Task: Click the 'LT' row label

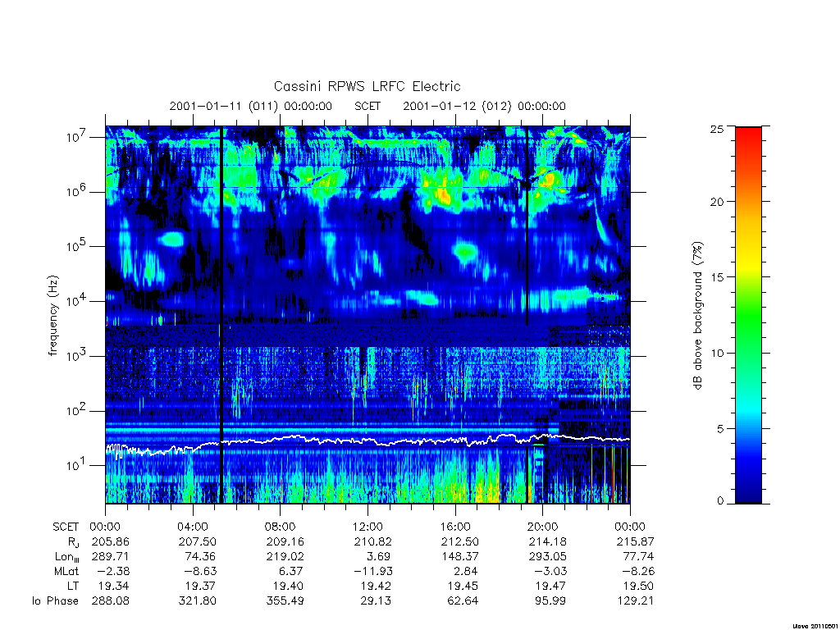Action: (73, 586)
